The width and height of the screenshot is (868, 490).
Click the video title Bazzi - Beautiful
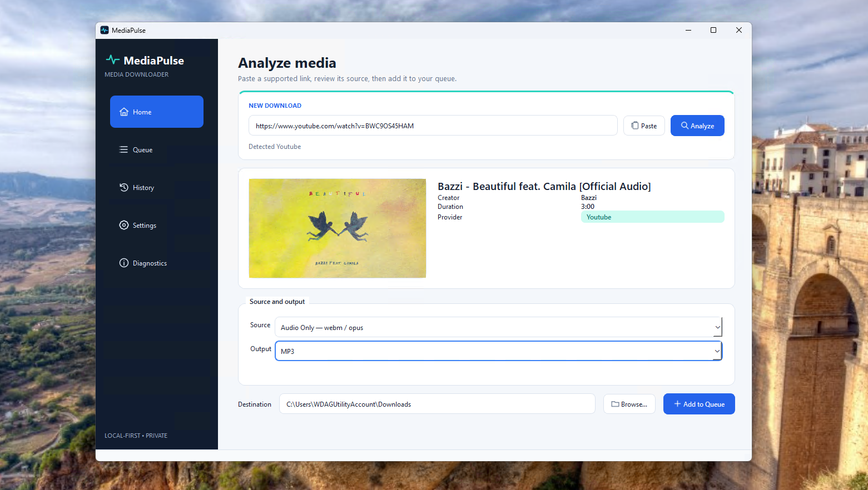[x=544, y=186]
